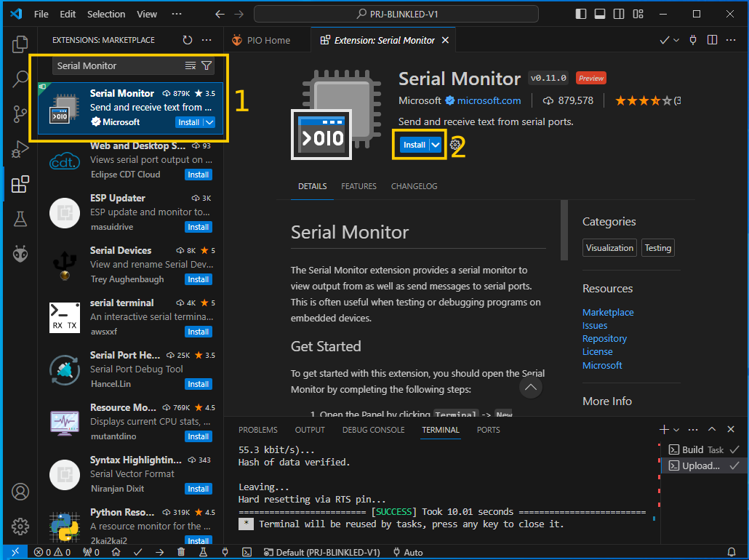Screen dimensions: 749x560
Task: Open the remote window indicator in status bar
Action: point(15,552)
